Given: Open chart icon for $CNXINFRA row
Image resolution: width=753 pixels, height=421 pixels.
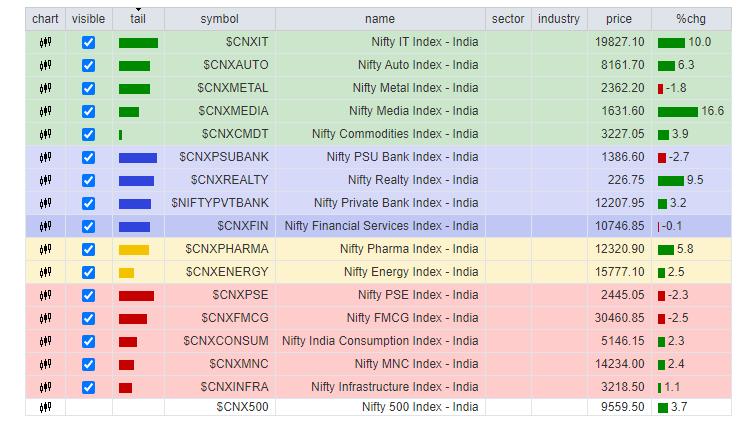Looking at the screenshot, I should pos(45,387).
